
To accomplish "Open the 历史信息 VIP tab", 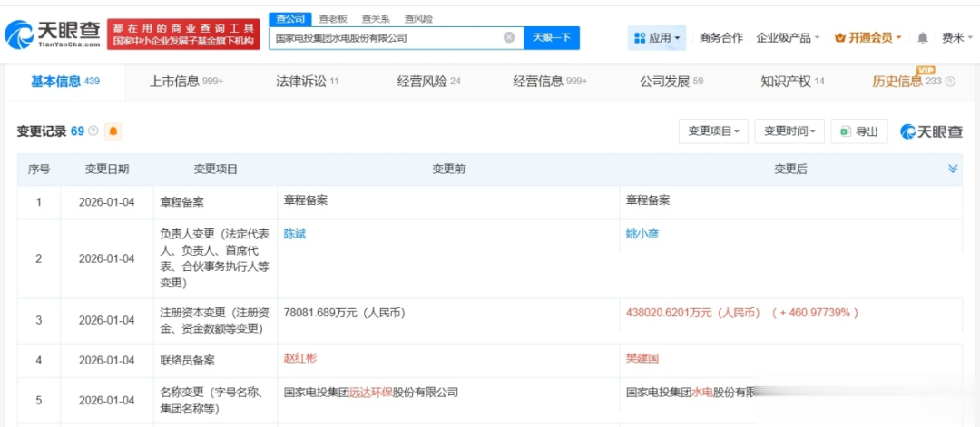I will click(906, 82).
